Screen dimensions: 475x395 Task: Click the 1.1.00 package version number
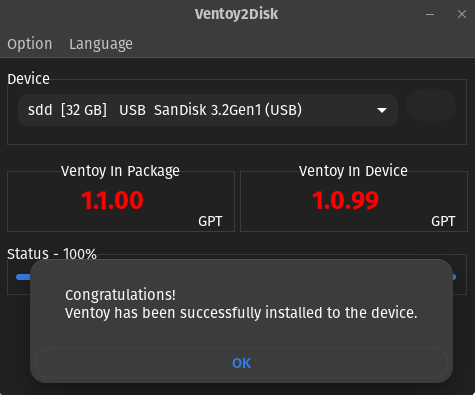pos(112,200)
